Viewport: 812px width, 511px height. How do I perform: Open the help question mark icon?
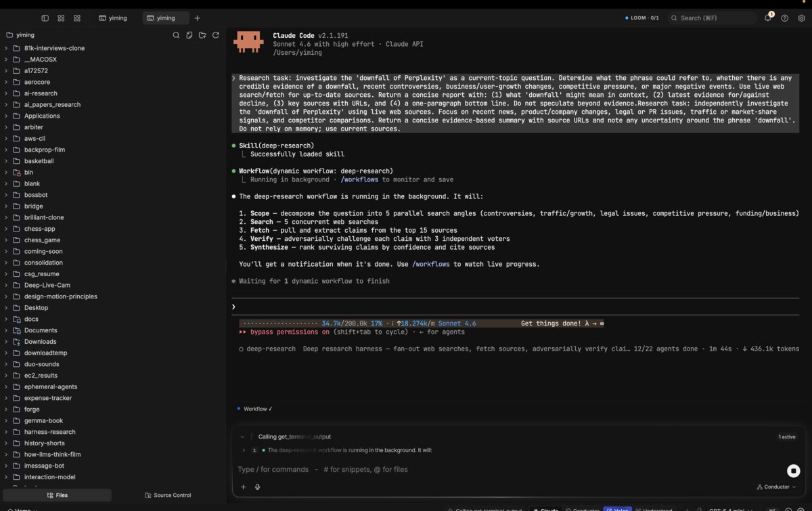tap(785, 18)
